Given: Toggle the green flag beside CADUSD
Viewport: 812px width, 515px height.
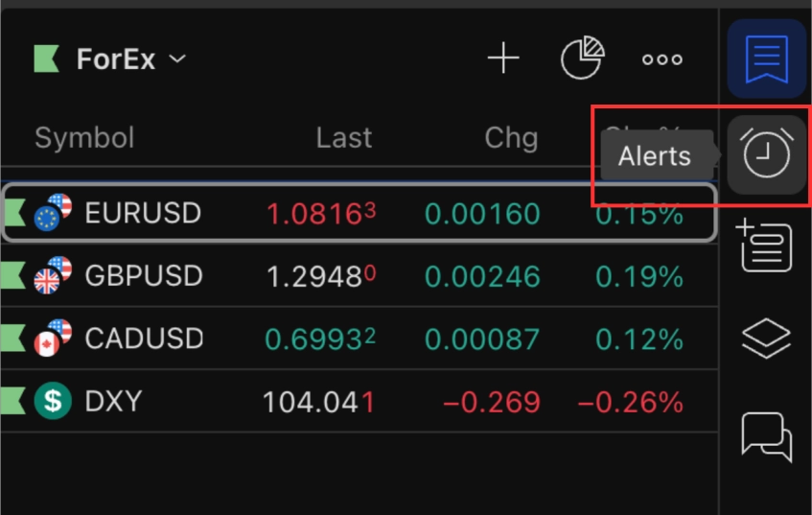Looking at the screenshot, I should (12, 339).
